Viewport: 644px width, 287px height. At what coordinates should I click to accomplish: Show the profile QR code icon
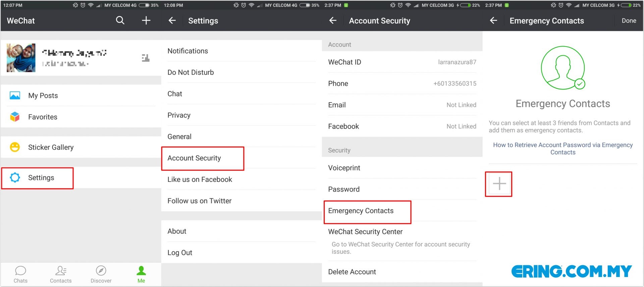click(x=146, y=58)
